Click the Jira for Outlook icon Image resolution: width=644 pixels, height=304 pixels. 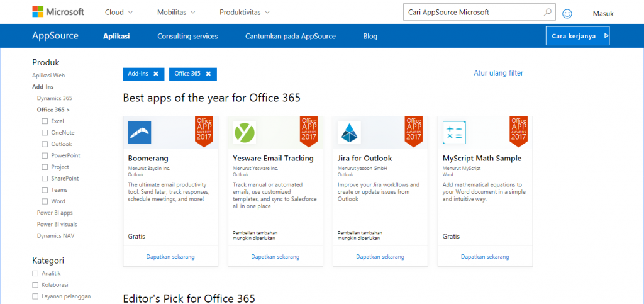[350, 133]
